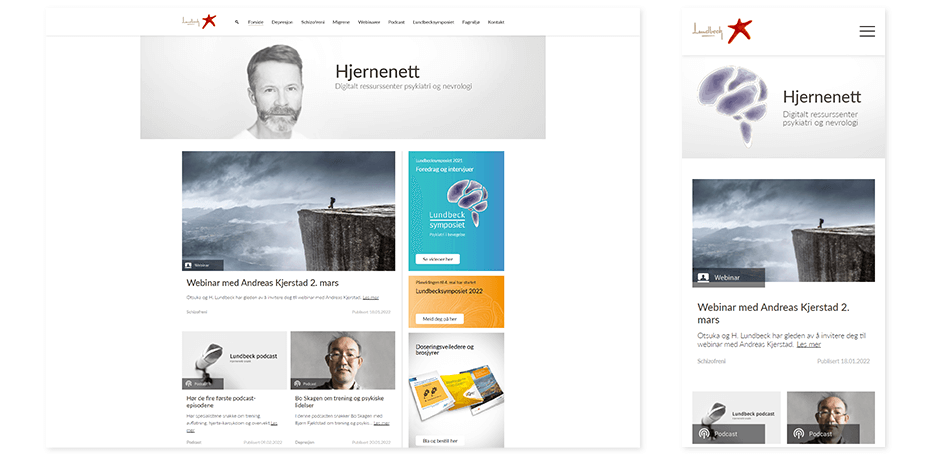Click 'Foredrag og intervjuer' blue banner heading
940x460 pixels.
(x=445, y=169)
